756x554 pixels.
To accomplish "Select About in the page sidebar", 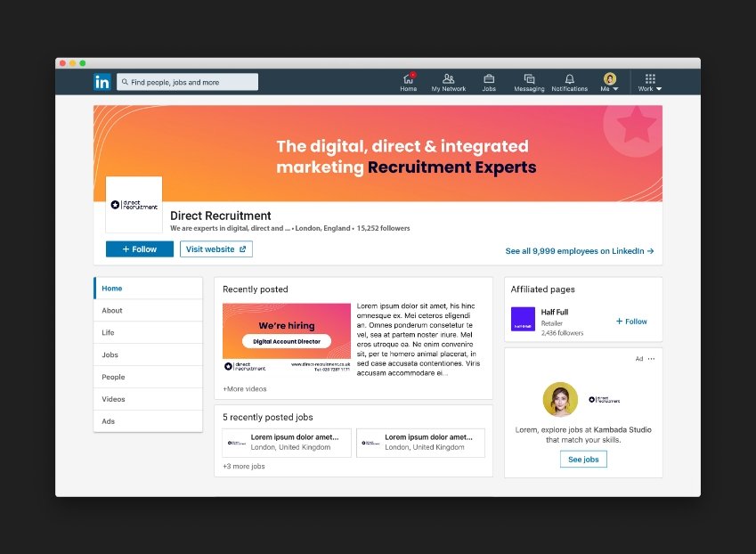I will tap(148, 311).
